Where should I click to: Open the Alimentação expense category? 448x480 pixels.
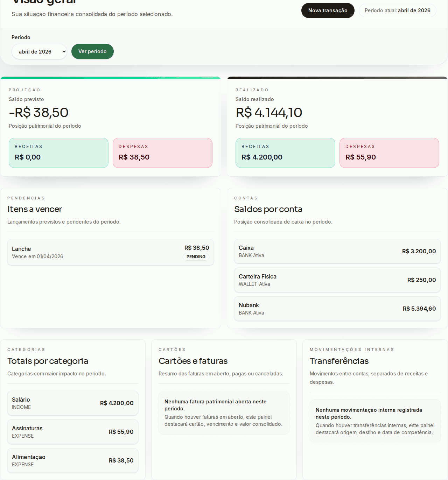[x=73, y=460]
